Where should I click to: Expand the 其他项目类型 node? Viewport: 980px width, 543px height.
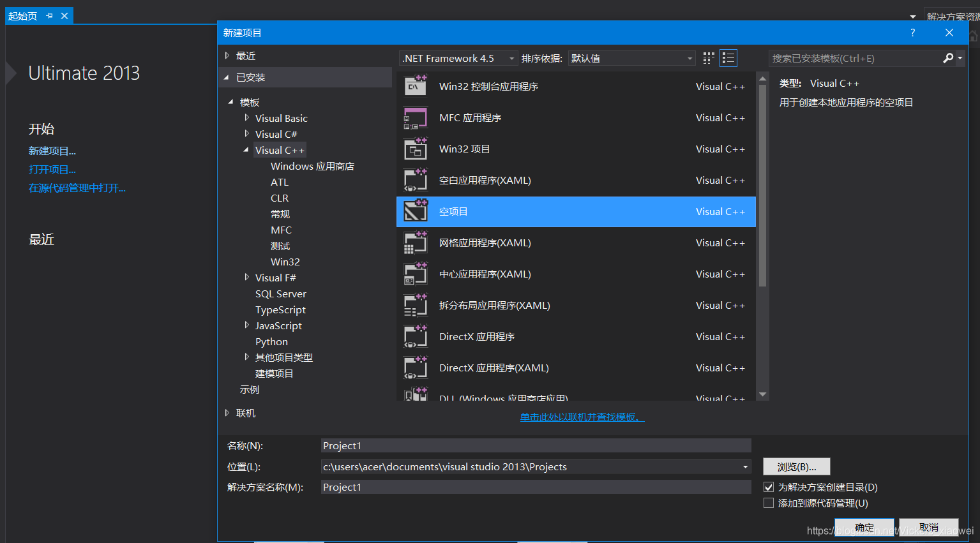246,357
